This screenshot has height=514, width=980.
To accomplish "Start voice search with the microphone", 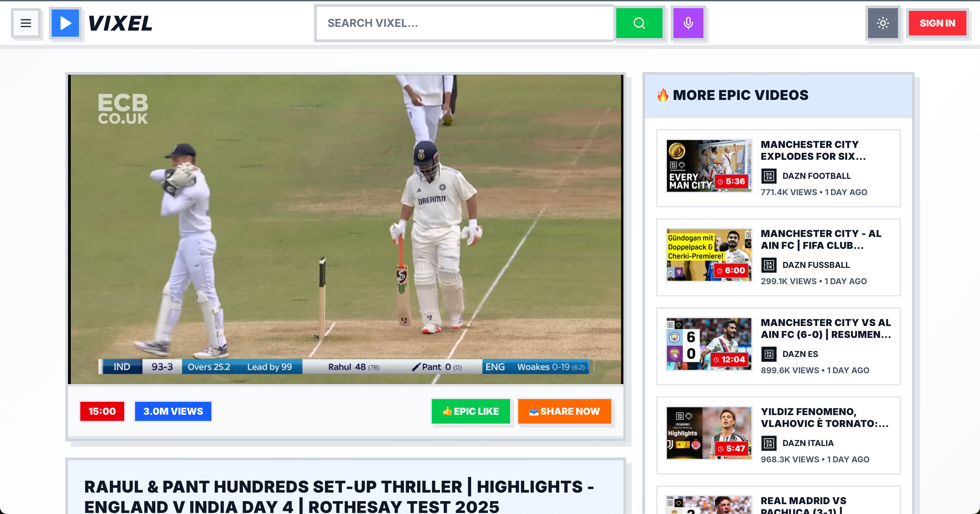I will click(688, 23).
